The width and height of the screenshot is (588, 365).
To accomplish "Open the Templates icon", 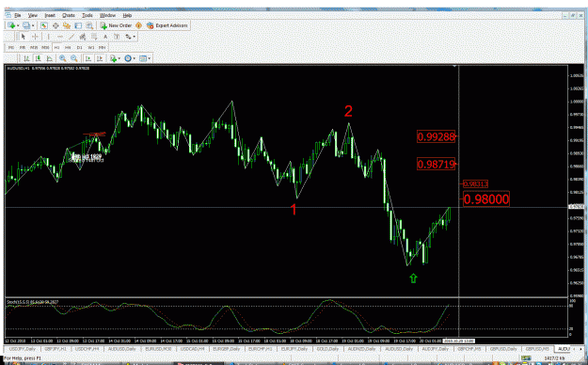I will 143,58.
